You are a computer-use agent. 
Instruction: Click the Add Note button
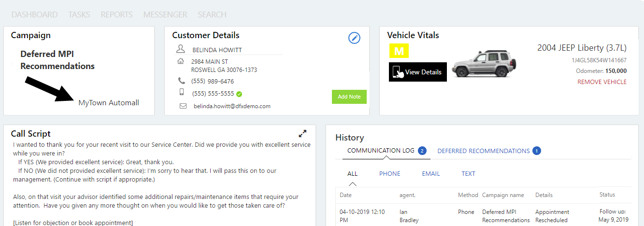(x=349, y=97)
